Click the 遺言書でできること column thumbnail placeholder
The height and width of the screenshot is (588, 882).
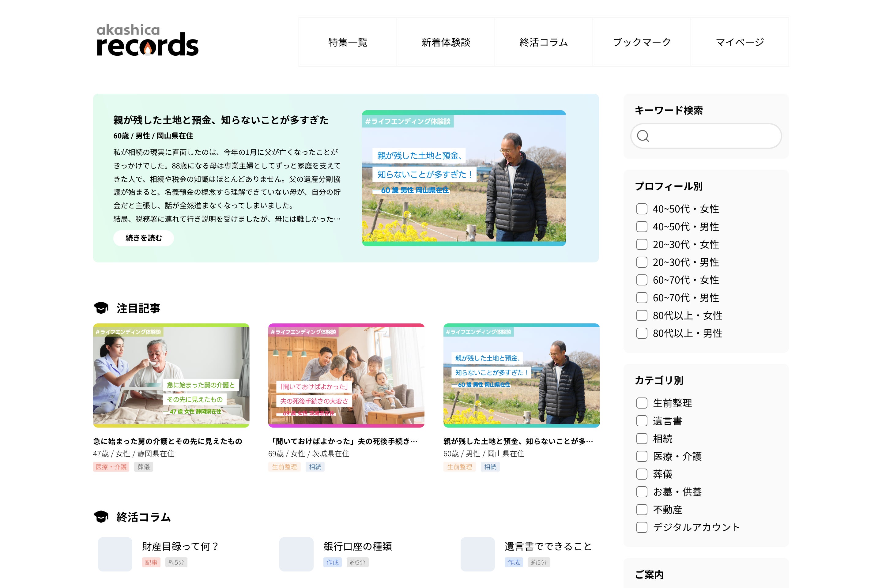point(477,554)
